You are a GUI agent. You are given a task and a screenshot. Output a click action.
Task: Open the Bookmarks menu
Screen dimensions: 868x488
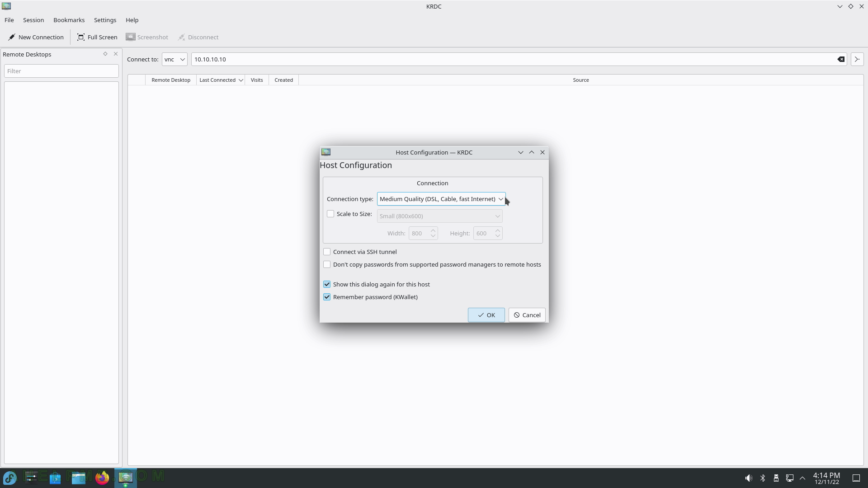(69, 20)
